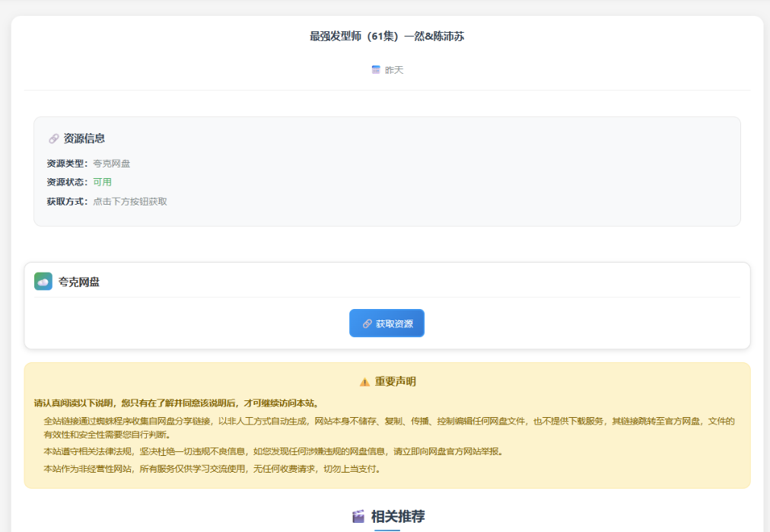This screenshot has height=532, width=770.
Task: Click the warning triangle icon beside 重要声明
Action: (364, 381)
